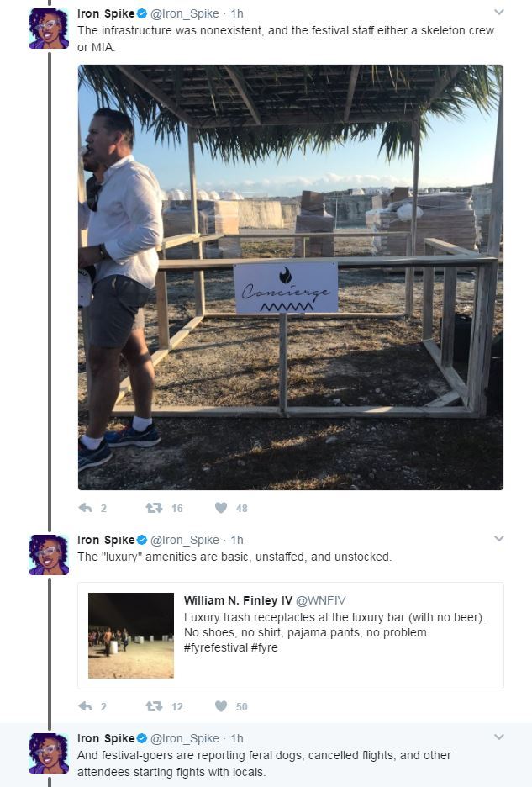Open the quoted tweet night photo thumbnail
Image resolution: width=532 pixels, height=787 pixels.
point(131,636)
